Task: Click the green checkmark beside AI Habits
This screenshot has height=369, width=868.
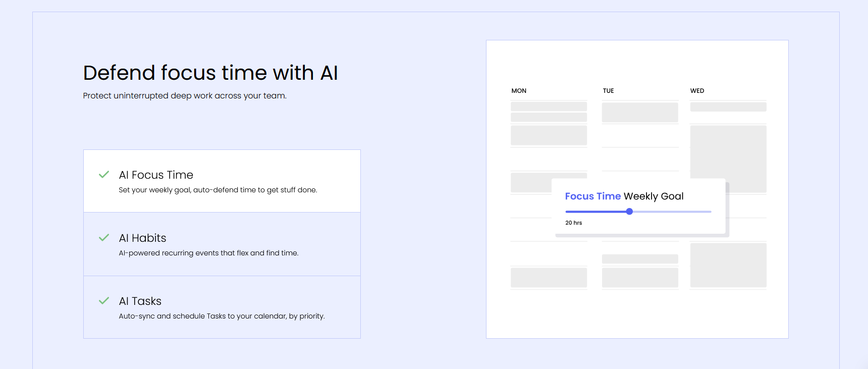Action: [x=104, y=238]
